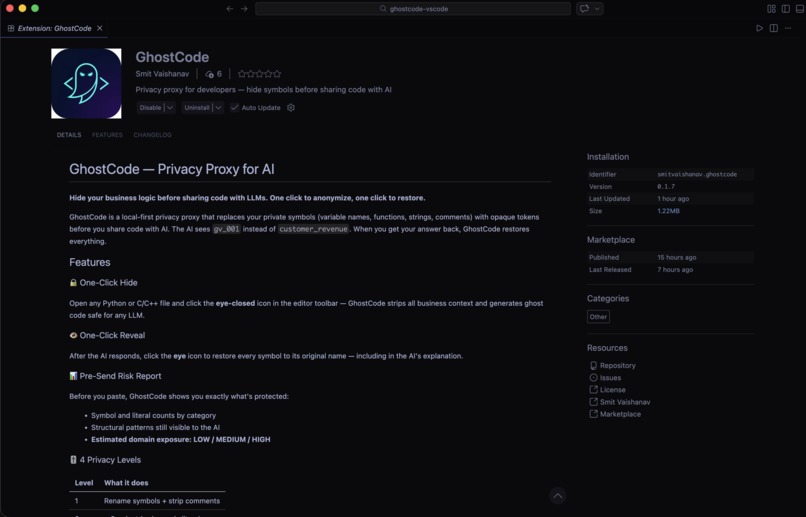Switch to the DETAILS tab
Screen dimensions: 806x517
(x=69, y=135)
